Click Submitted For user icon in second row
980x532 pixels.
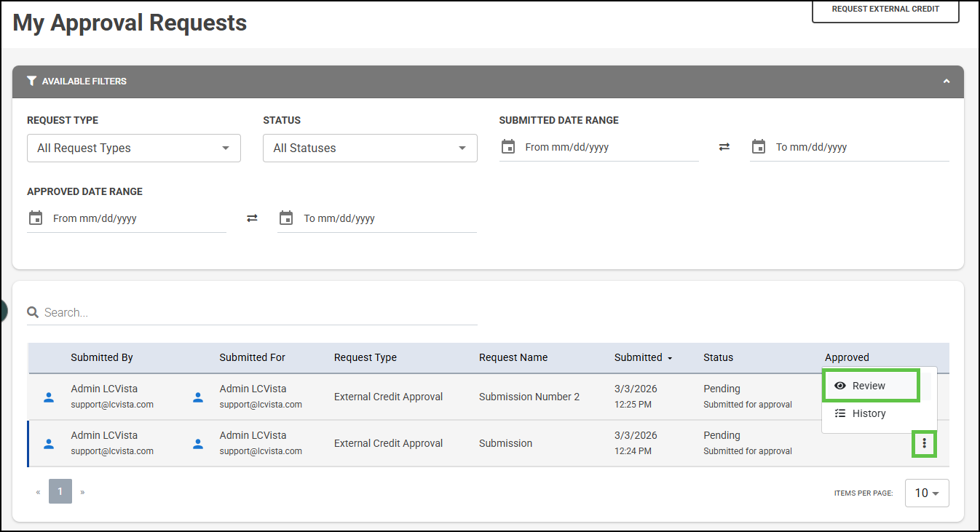(197, 444)
